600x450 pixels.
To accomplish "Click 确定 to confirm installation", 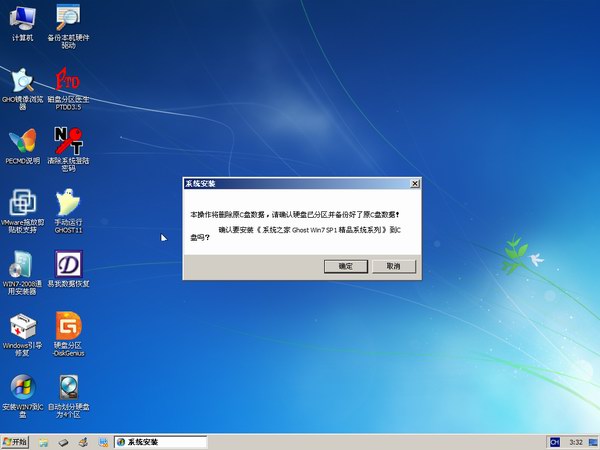I will [346, 267].
